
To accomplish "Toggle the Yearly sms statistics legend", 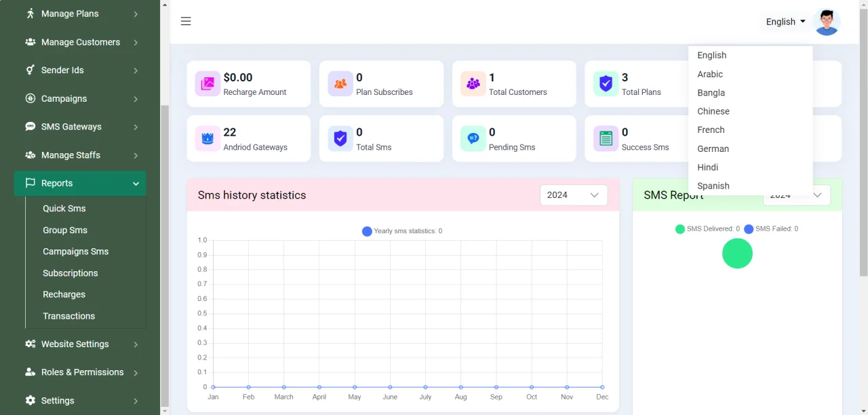I will pos(402,231).
